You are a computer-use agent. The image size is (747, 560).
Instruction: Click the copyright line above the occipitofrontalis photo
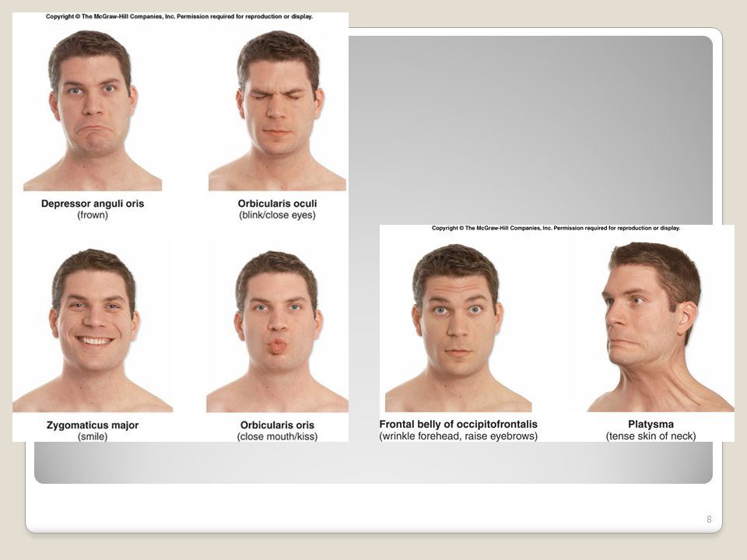point(556,228)
